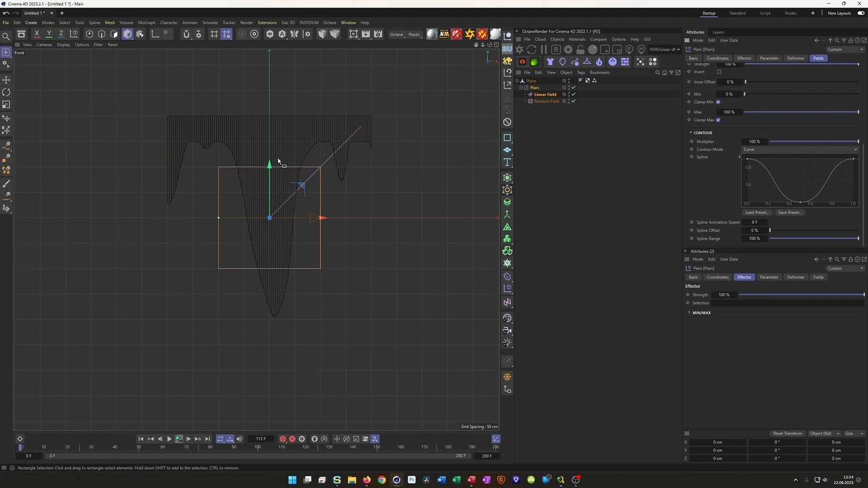The image size is (868, 488).
Task: Click the Object Manager search icon
Action: [657, 73]
